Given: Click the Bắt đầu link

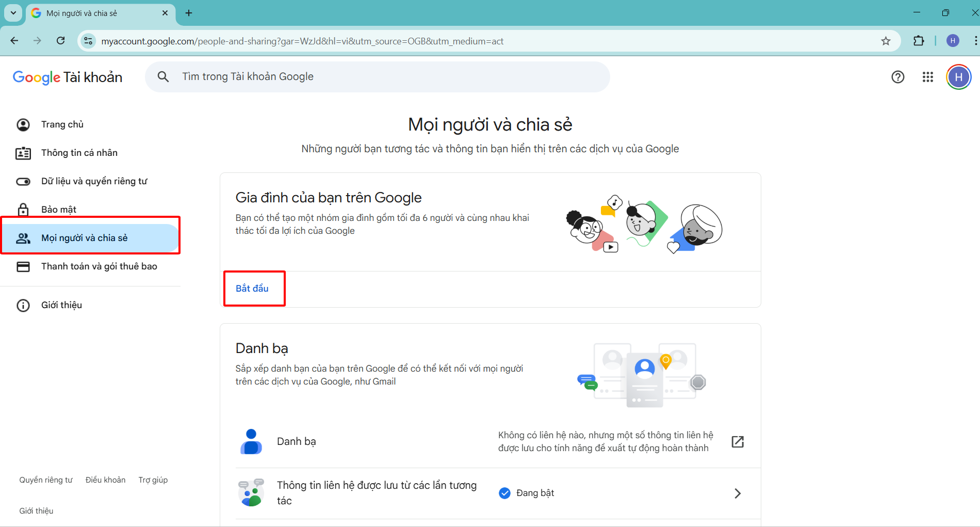Looking at the screenshot, I should (x=252, y=289).
